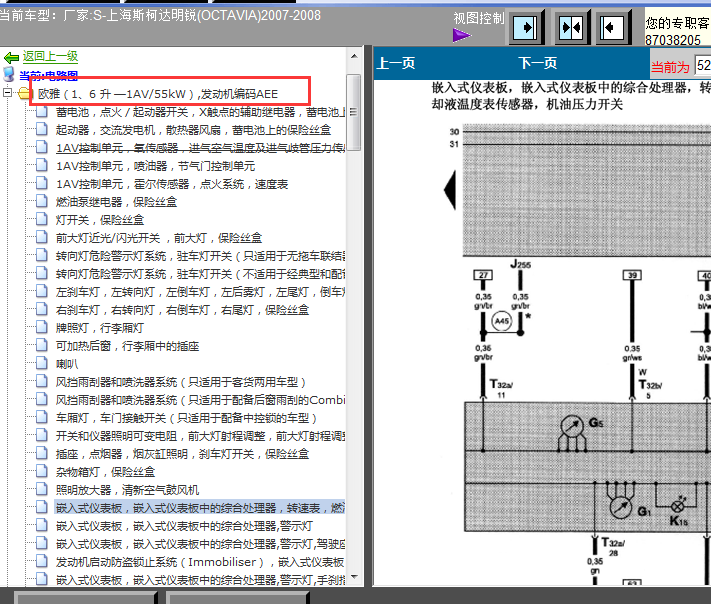Select highlighted 嵌入式仪表板，转速表 entry
Screen dimensions: 711x604
[x=200, y=508]
